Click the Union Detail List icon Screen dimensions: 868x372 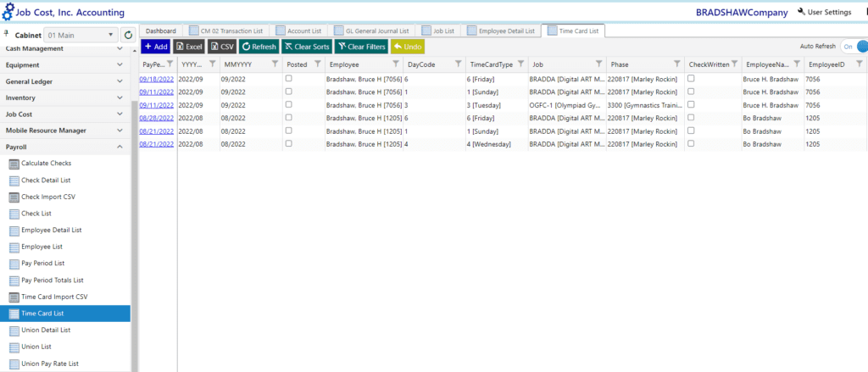pyautogui.click(x=14, y=330)
